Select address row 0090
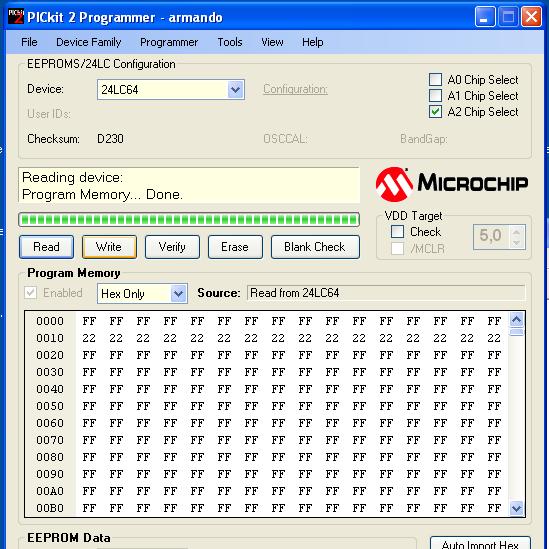This screenshot has height=549, width=549. coord(50,474)
